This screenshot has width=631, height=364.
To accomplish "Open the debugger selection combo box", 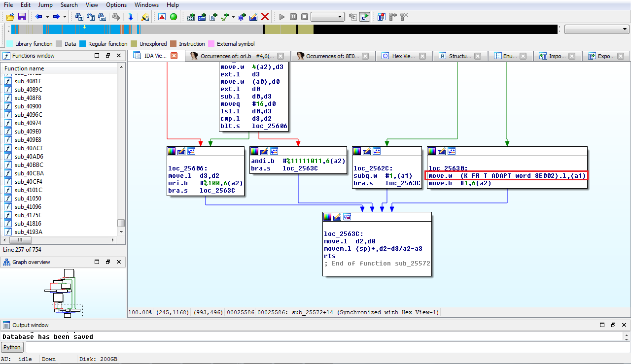I will (327, 17).
